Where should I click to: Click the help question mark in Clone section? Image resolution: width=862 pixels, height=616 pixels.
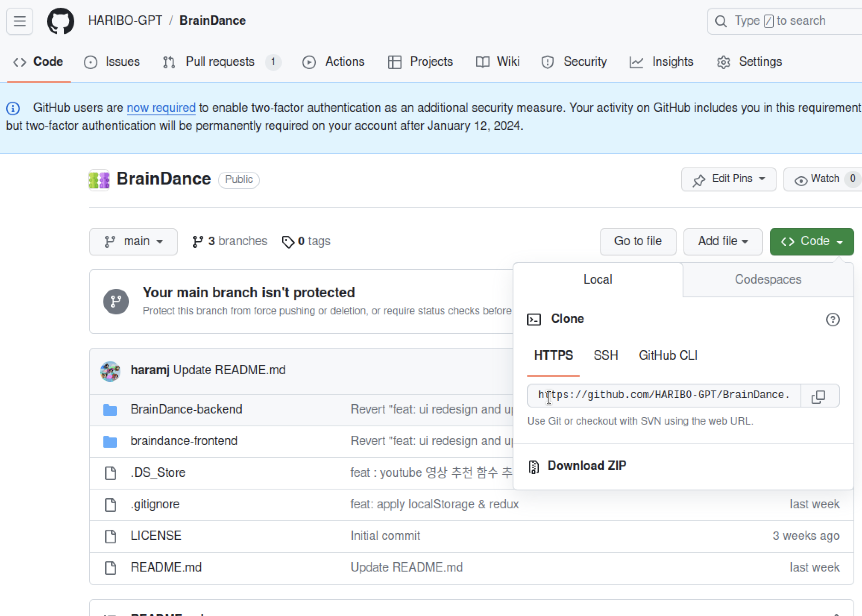[833, 320]
